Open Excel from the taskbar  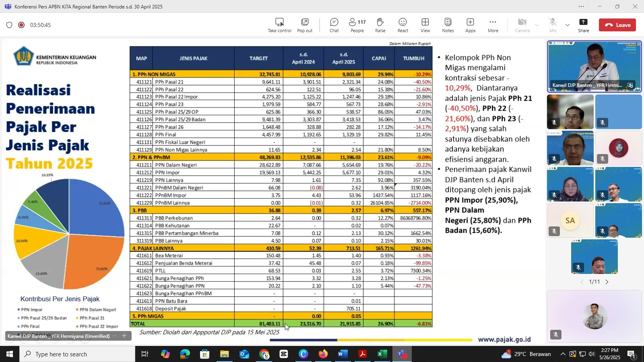coord(382,354)
